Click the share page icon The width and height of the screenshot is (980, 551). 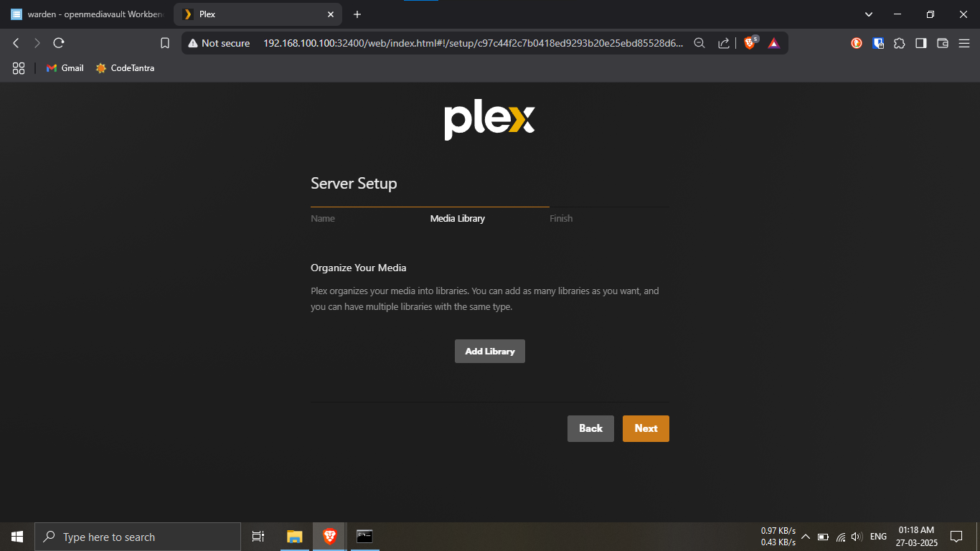[x=723, y=43]
